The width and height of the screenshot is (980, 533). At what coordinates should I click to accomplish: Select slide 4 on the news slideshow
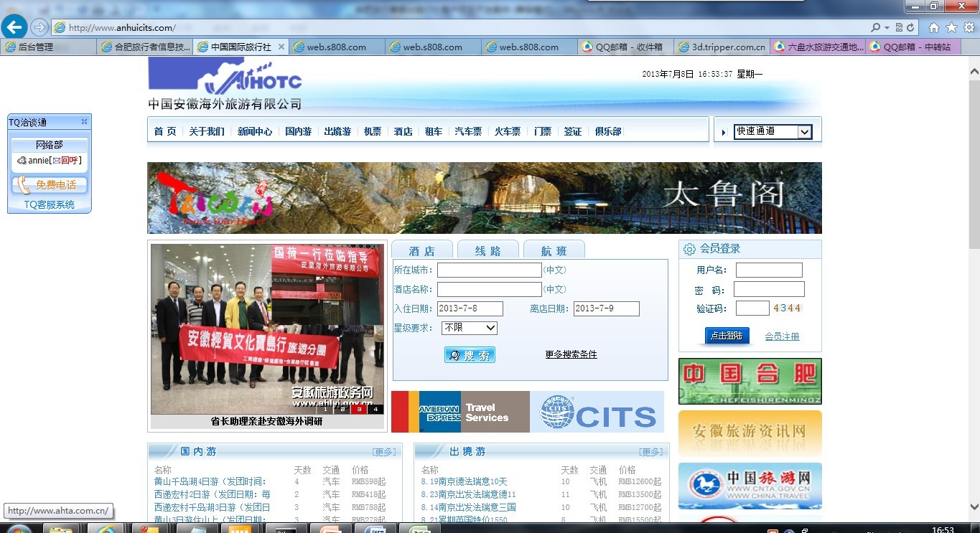375,410
